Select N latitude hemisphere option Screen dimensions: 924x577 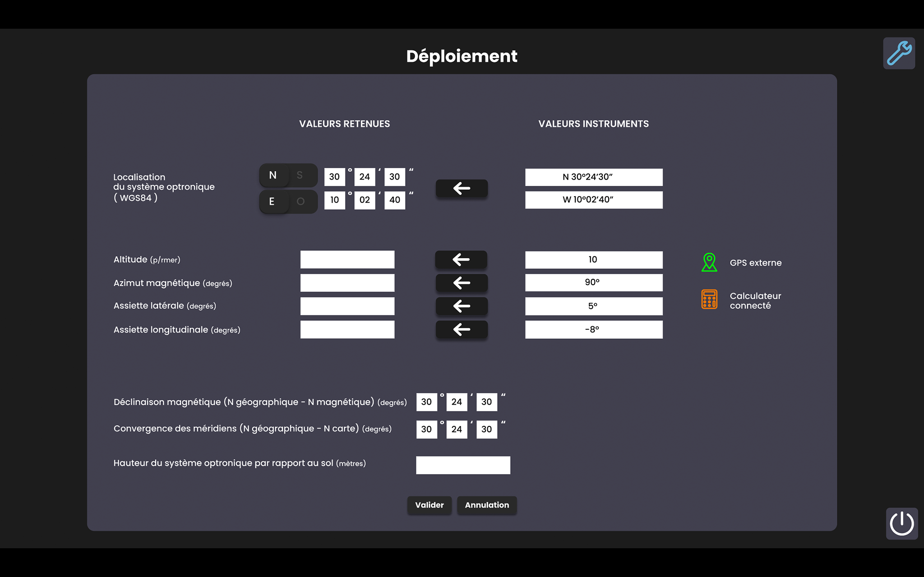tap(273, 175)
